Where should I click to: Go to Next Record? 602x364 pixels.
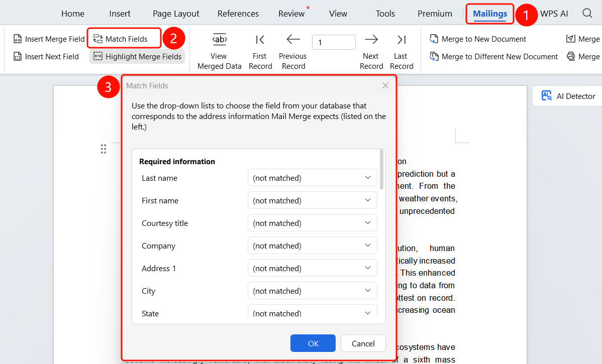coord(371,52)
